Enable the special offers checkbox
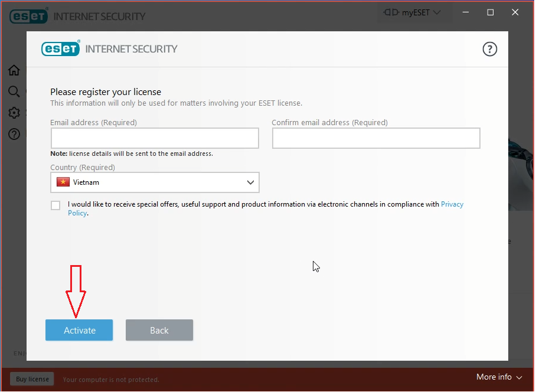The height and width of the screenshot is (392, 536). (55, 205)
